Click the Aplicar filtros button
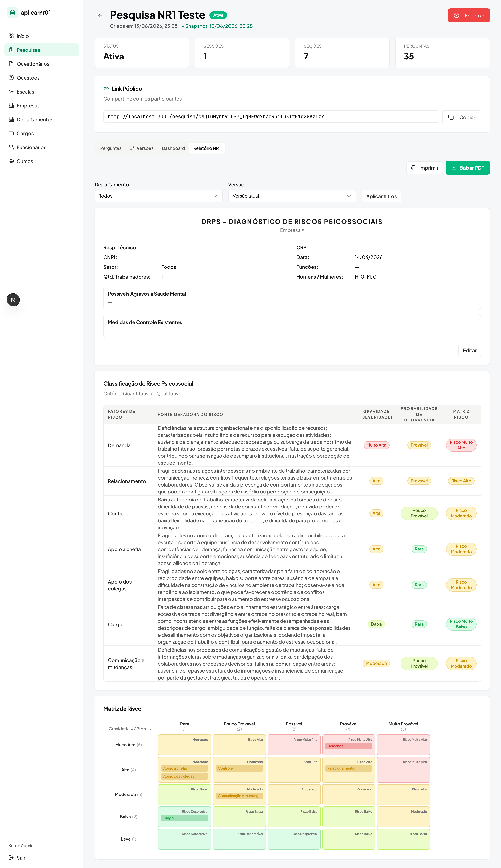This screenshot has width=501, height=868. click(x=381, y=196)
